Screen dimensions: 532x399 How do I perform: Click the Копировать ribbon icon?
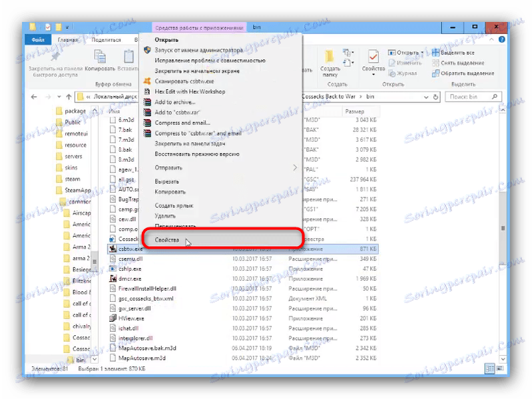tap(100, 57)
